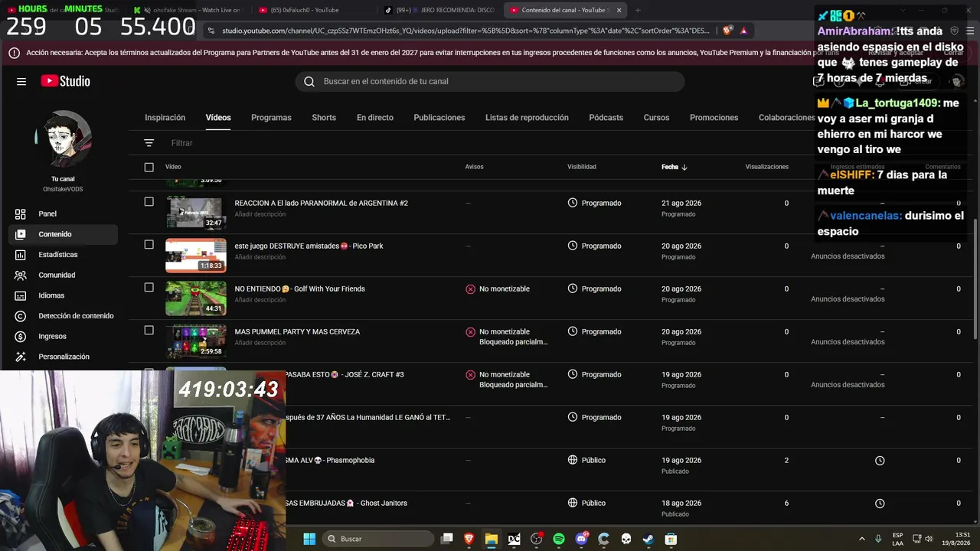The image size is (980, 551).
Task: Open Discord from the taskbar
Action: click(x=581, y=539)
